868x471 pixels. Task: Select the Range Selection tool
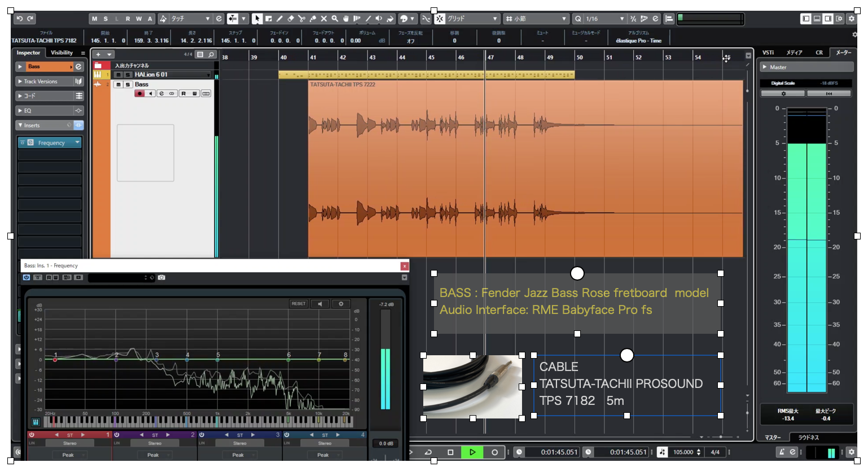pos(268,19)
